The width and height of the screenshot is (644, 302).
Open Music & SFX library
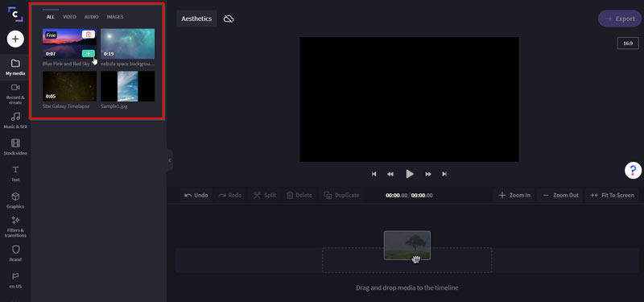[x=15, y=120]
